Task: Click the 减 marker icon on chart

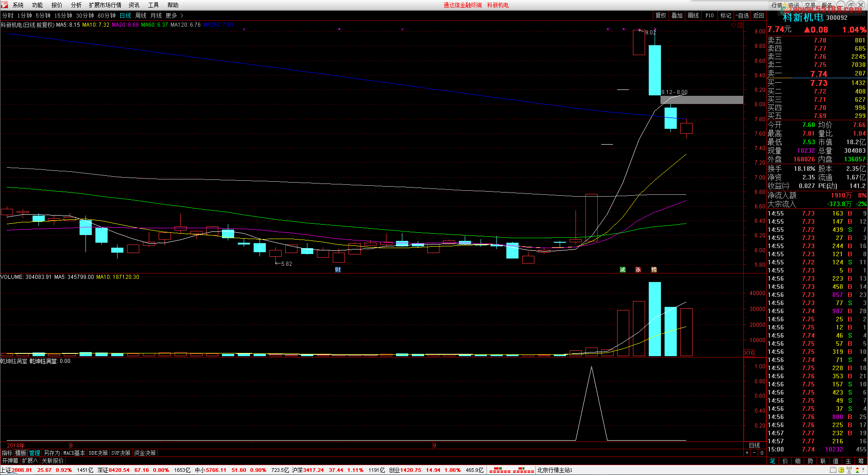Action: tap(623, 270)
